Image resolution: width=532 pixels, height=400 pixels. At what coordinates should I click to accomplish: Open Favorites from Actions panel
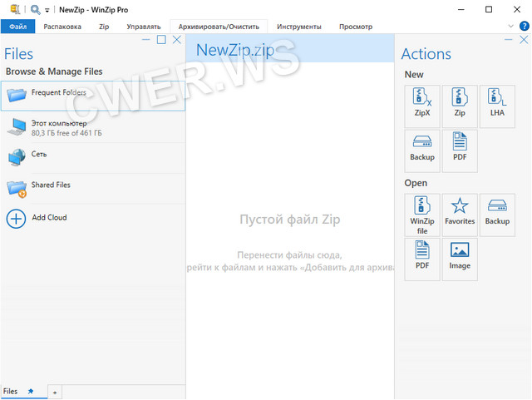click(460, 215)
